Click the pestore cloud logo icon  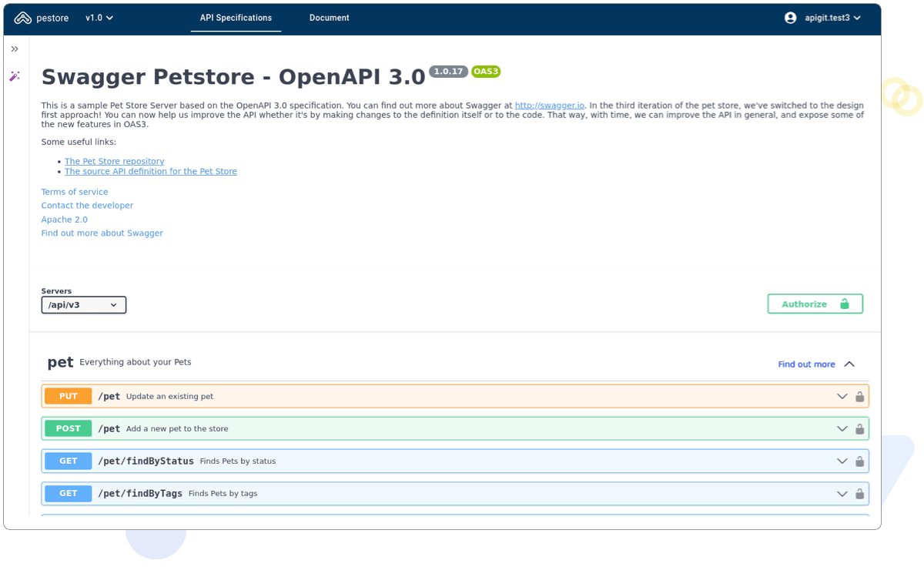(x=23, y=18)
